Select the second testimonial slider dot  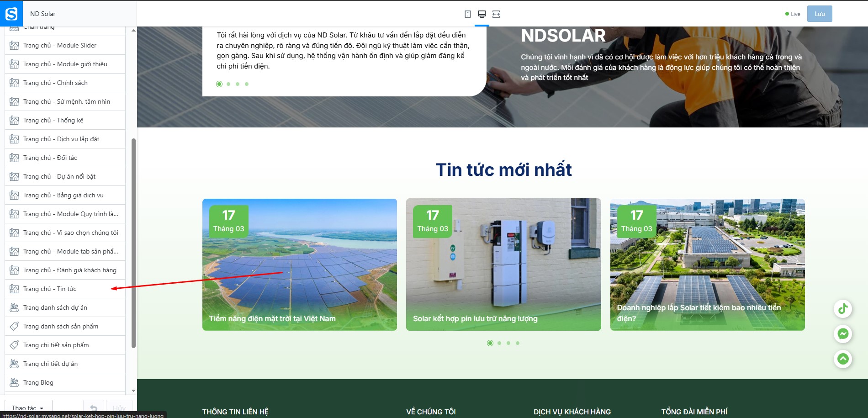pyautogui.click(x=228, y=84)
